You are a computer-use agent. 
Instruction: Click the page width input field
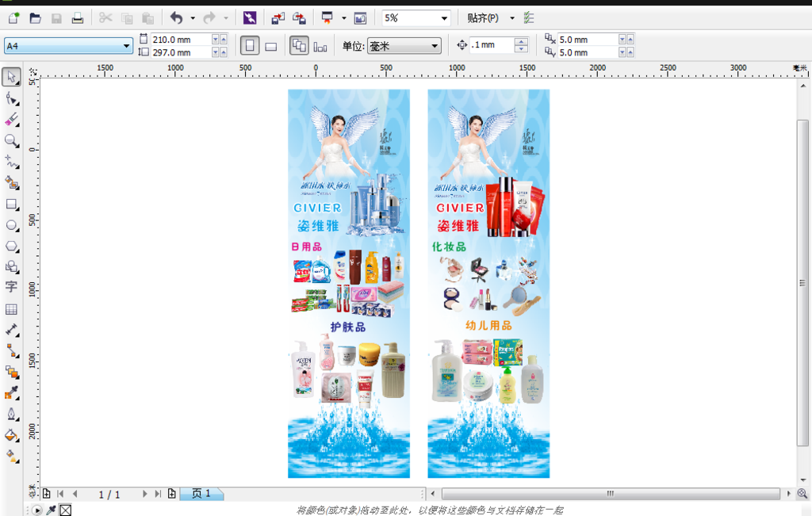[180, 39]
